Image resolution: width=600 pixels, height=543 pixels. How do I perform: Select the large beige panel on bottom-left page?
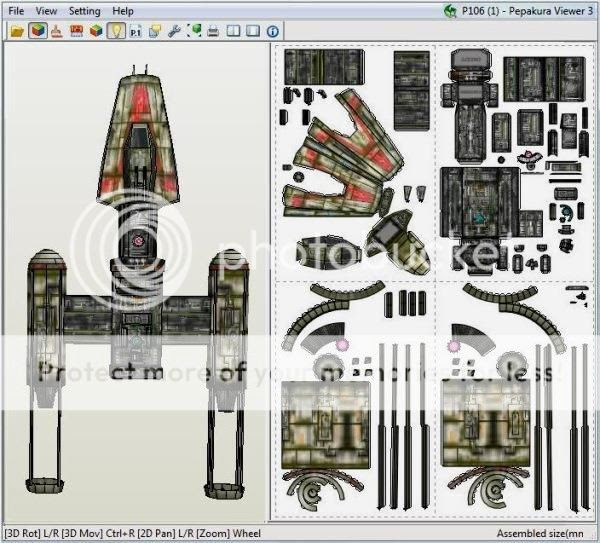(x=326, y=425)
